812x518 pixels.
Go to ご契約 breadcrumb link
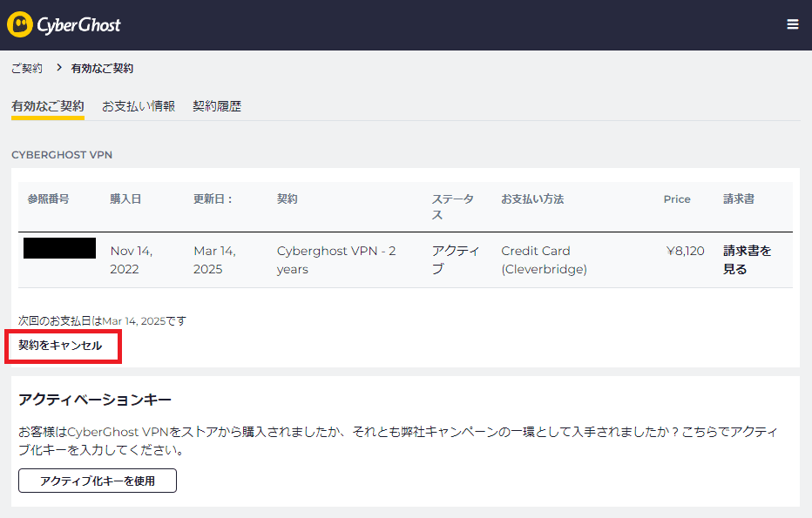27,68
